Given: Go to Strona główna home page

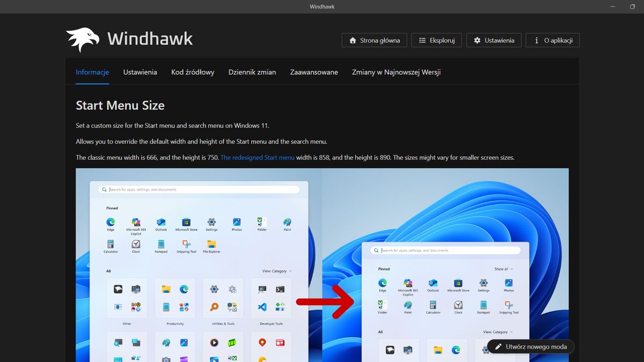Looking at the screenshot, I should (x=375, y=40).
